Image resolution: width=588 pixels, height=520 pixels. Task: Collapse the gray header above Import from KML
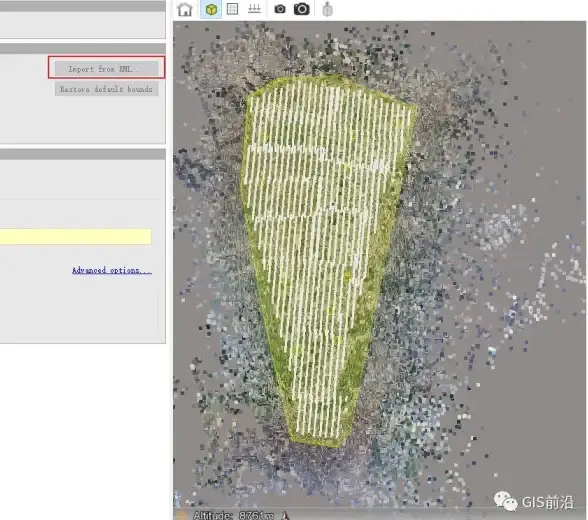pyautogui.click(x=82, y=48)
